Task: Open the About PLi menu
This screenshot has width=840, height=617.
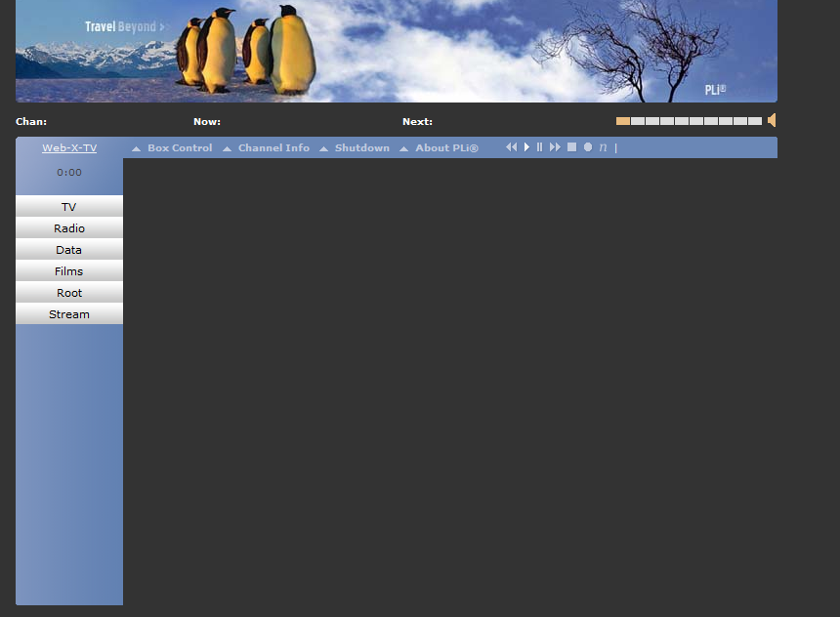Action: (x=446, y=148)
